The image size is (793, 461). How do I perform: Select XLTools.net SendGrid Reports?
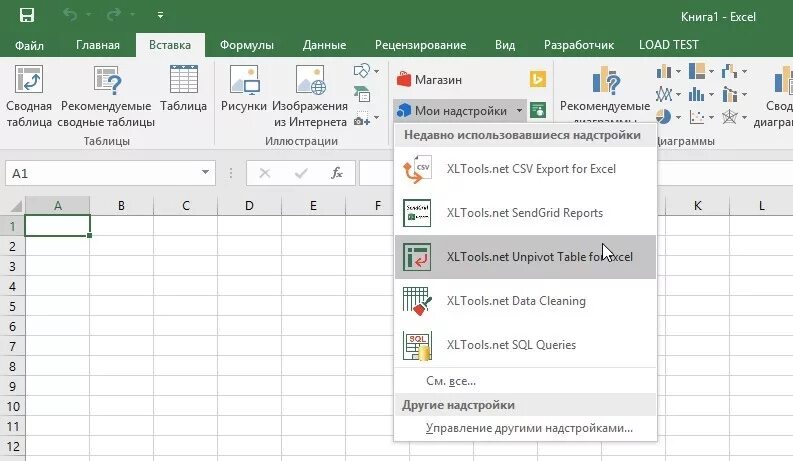(525, 213)
